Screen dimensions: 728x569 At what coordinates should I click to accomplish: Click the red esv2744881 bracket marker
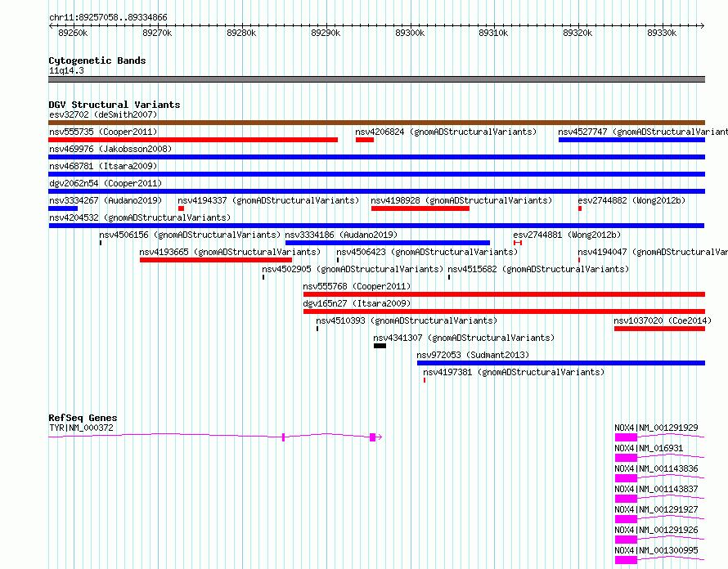[x=518, y=243]
